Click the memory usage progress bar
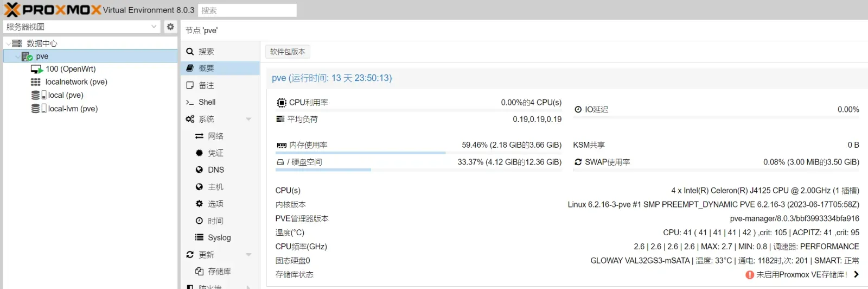The image size is (868, 289). point(418,153)
